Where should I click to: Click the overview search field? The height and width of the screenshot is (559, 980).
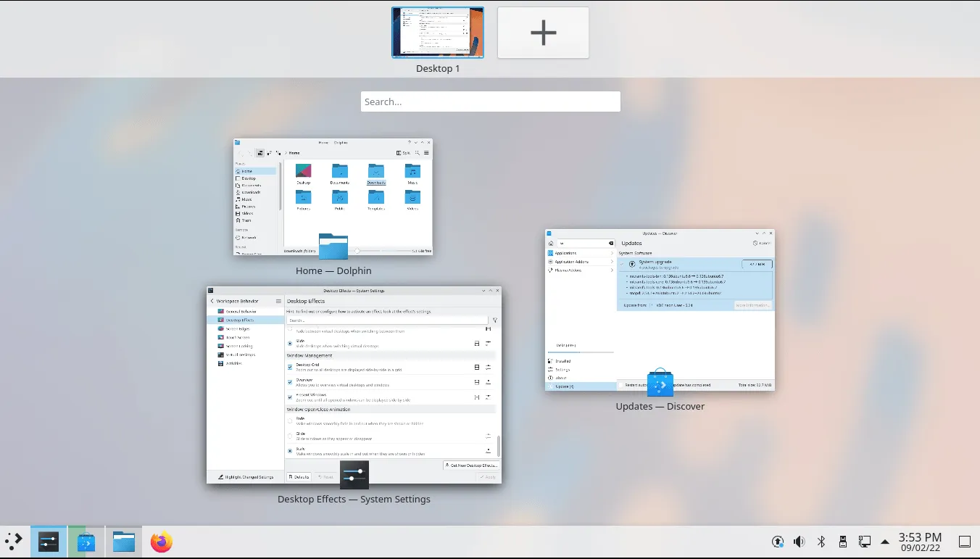pos(490,102)
